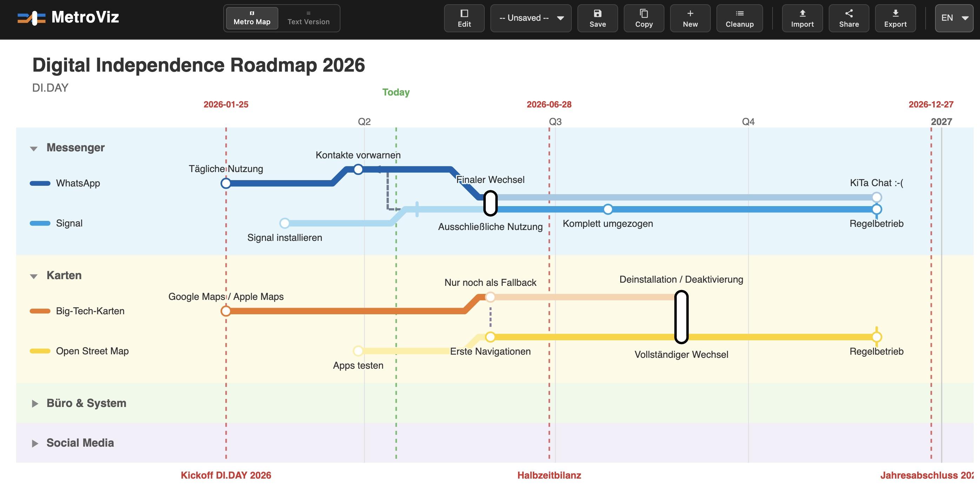Create a New metro map
The width and height of the screenshot is (980, 493).
(x=690, y=18)
